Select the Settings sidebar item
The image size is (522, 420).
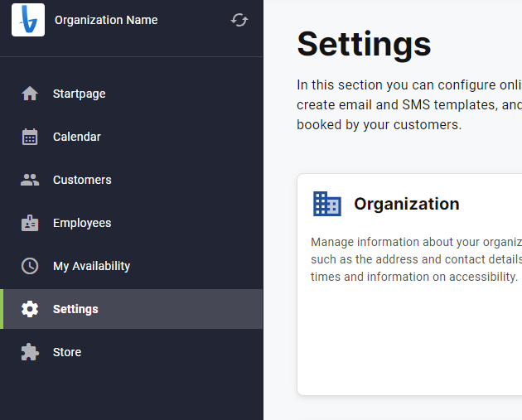(132, 309)
